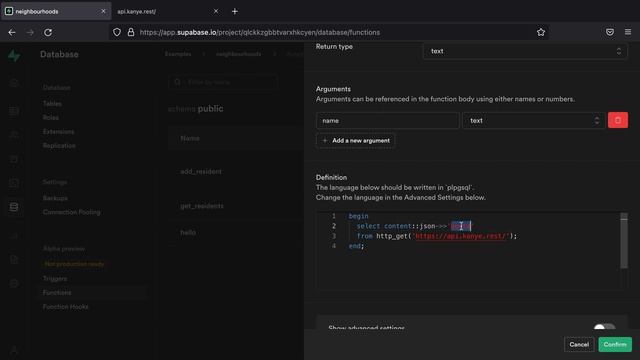This screenshot has height=360, width=640.
Task: Open Backups in Database sidebar
Action: 55,198
